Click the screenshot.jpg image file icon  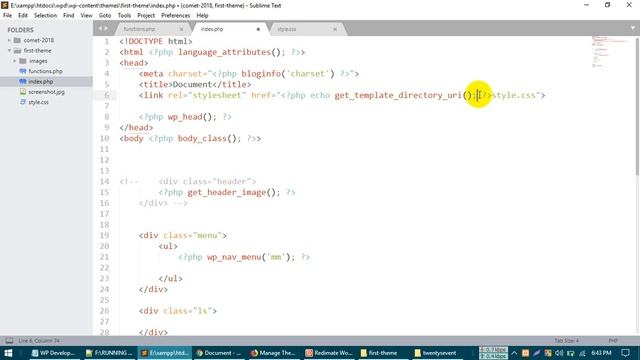(x=23, y=92)
